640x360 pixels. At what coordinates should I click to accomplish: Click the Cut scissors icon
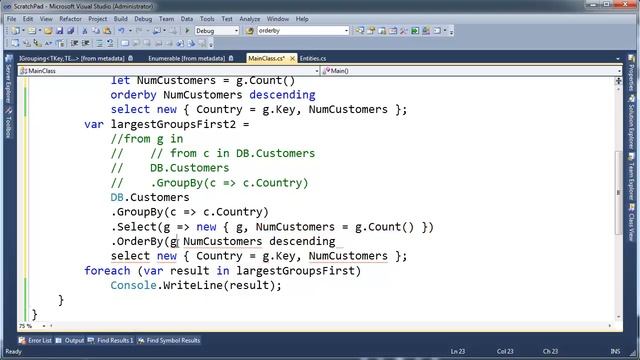84,31
